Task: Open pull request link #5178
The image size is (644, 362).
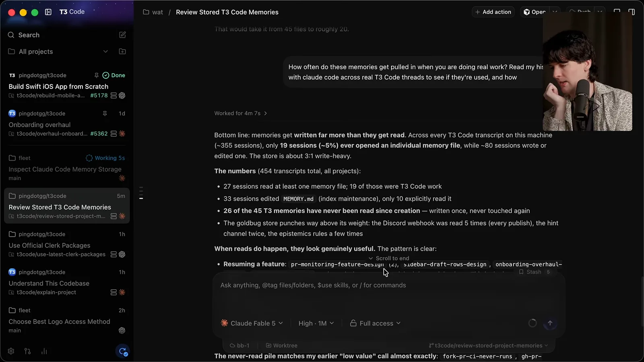Action: [99, 95]
